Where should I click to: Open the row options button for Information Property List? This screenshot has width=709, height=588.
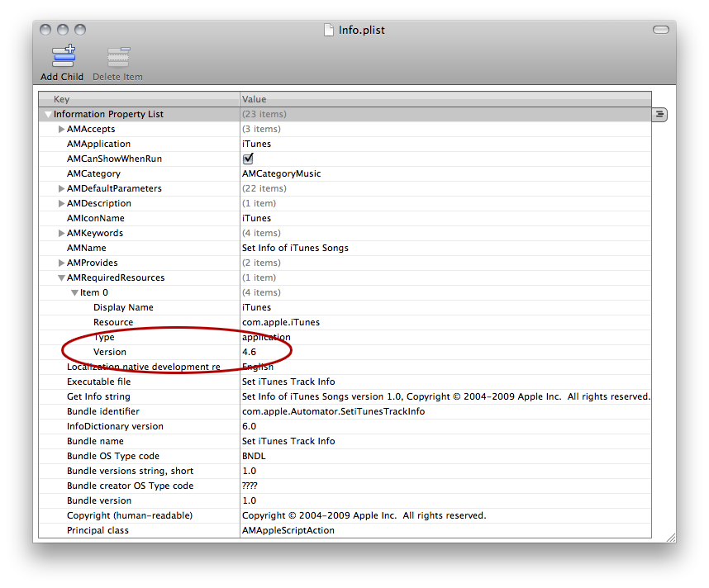(x=659, y=114)
